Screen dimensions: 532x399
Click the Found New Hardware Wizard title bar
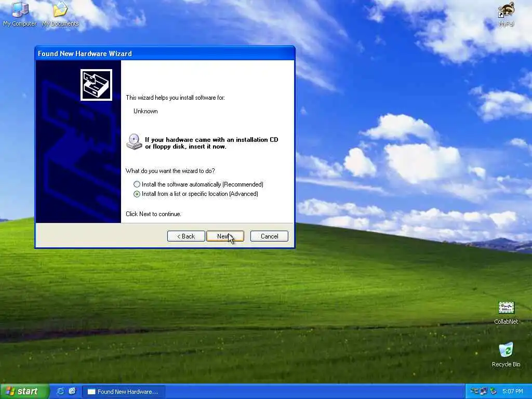pyautogui.click(x=165, y=54)
